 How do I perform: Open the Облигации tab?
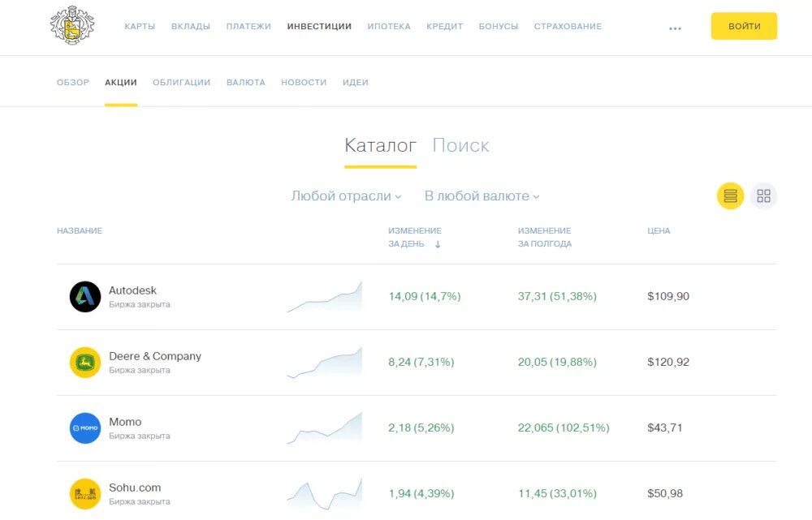(x=181, y=83)
